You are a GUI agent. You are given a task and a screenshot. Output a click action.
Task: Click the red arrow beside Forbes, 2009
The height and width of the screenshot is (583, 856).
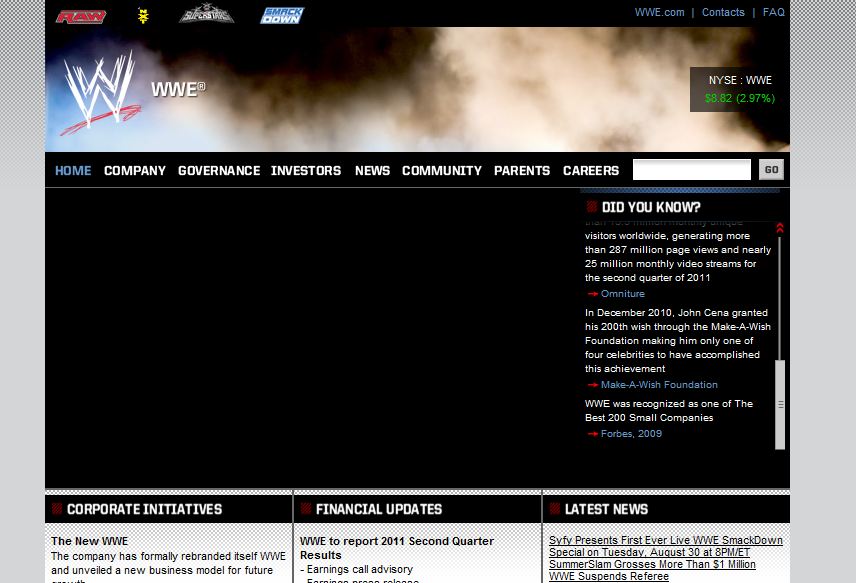click(592, 434)
